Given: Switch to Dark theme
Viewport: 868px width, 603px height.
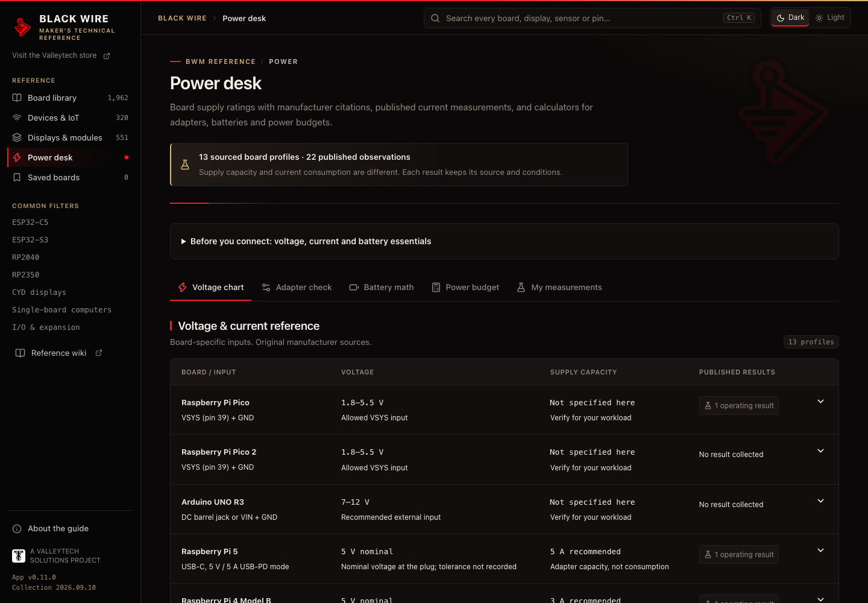Looking at the screenshot, I should tap(790, 17).
